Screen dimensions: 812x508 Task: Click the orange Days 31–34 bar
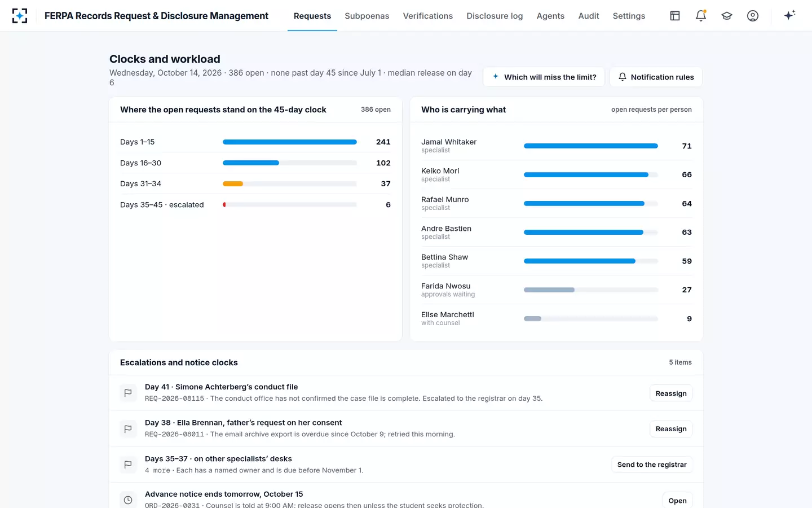233,184
